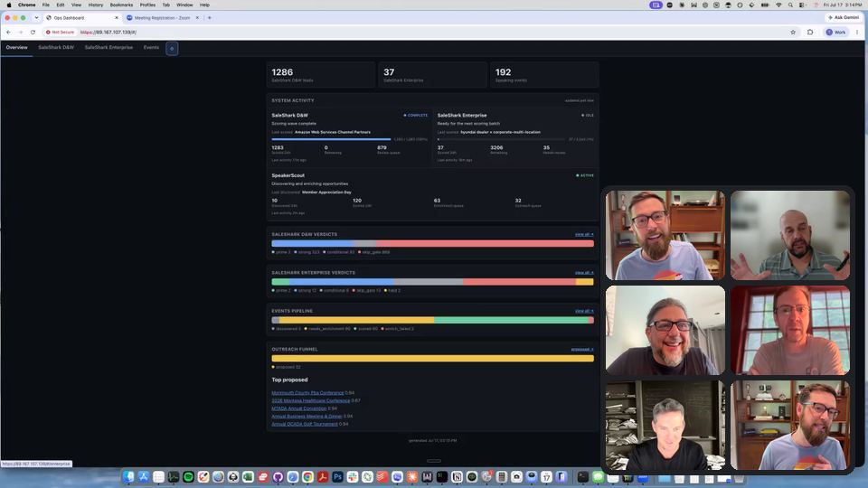This screenshot has width=868, height=488.
Task: Click the SaleShark D&W scoring progress bar
Action: click(331, 139)
